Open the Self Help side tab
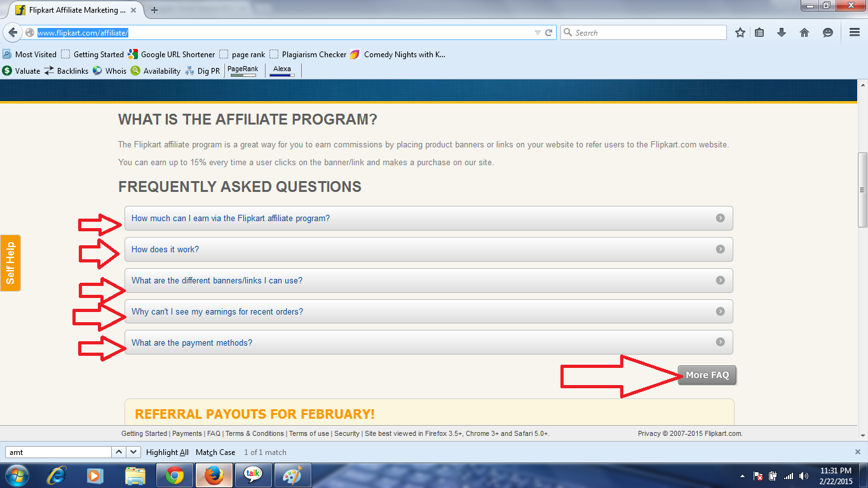This screenshot has height=488, width=868. point(10,263)
